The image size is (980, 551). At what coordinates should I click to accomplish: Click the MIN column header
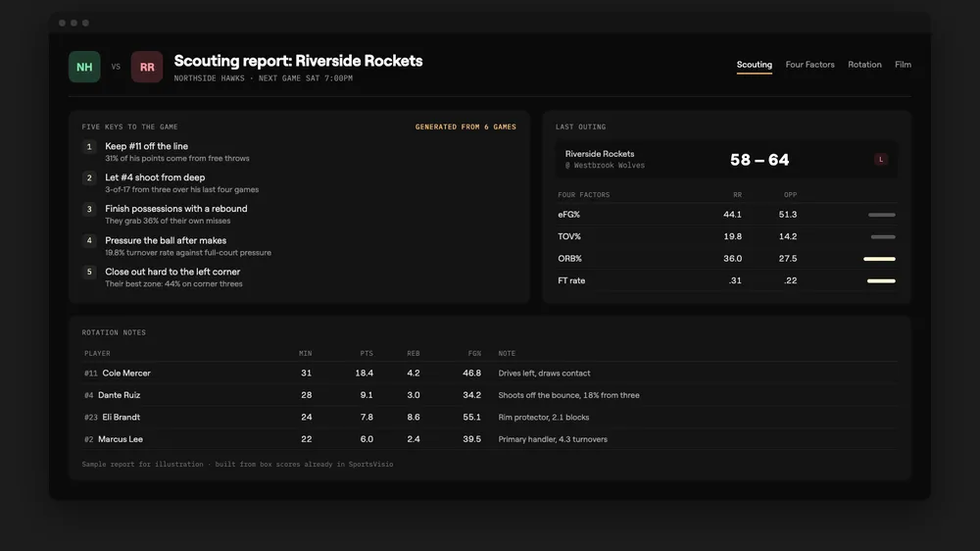[x=305, y=353]
